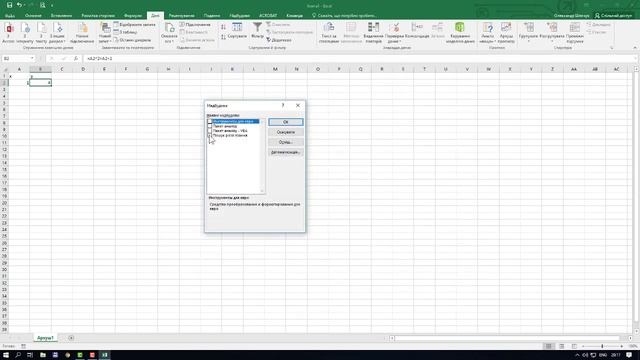Open the Name Box dropdown arrow

32,59
